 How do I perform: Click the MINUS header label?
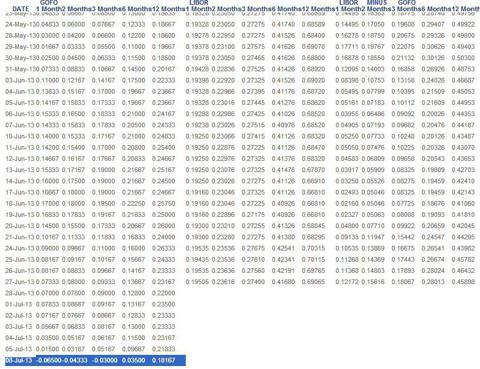click(377, 3)
